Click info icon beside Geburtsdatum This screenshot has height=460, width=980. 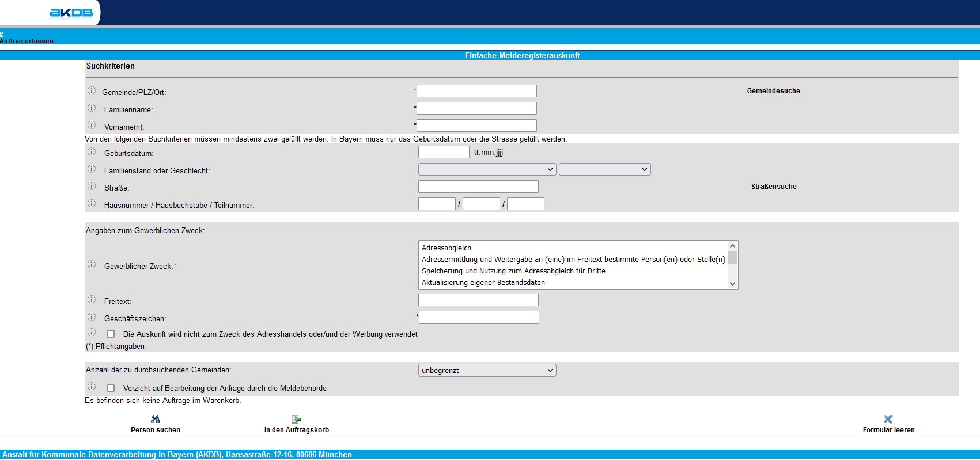[x=92, y=152]
